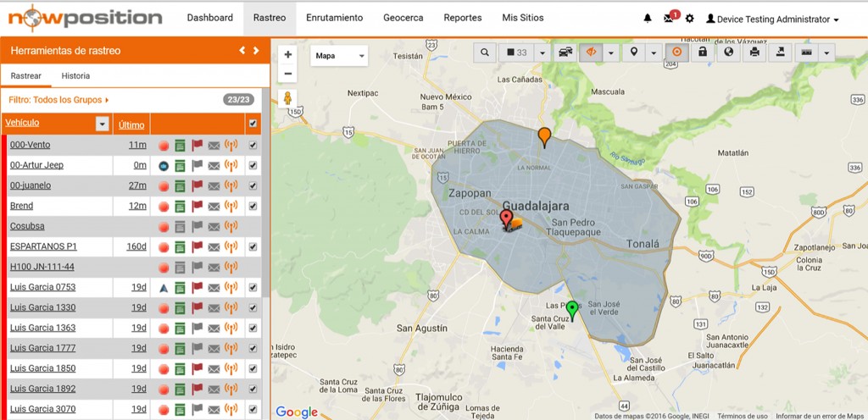Click antenna icon for Luis Garcia 1850
Viewport: 868px width, 420px height.
point(231,368)
